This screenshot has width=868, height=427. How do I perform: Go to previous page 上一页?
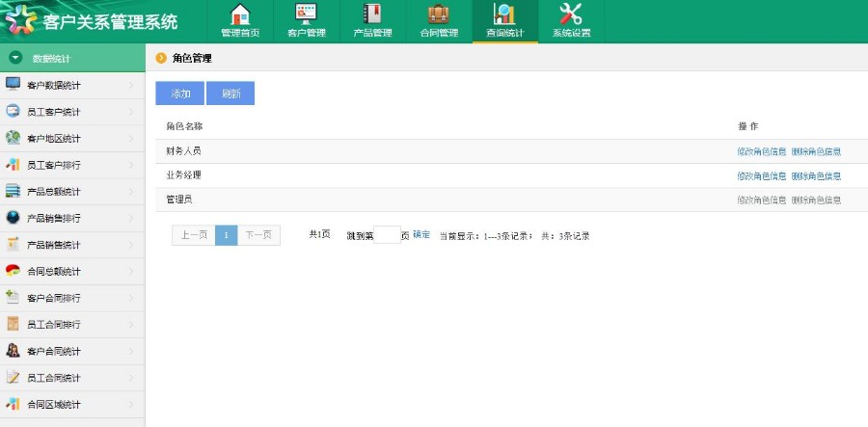(x=194, y=235)
